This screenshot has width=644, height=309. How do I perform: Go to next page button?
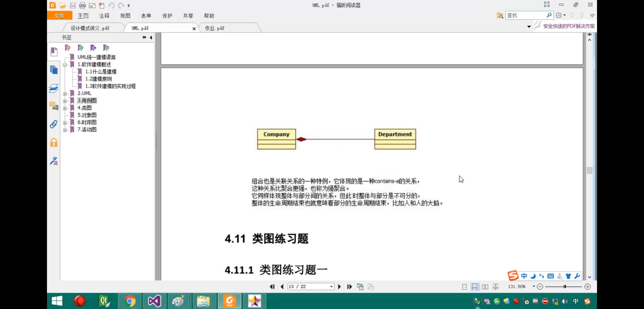(339, 287)
